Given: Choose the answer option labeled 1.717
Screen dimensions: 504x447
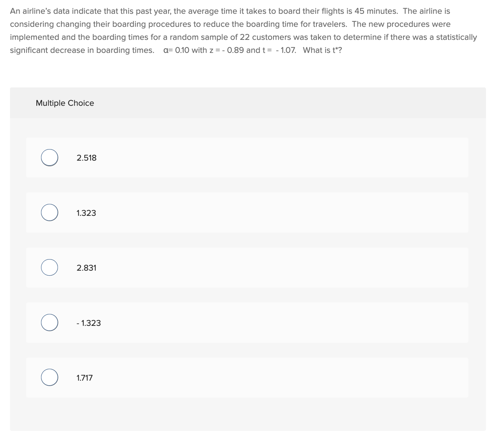Looking at the screenshot, I should pos(84,378).
